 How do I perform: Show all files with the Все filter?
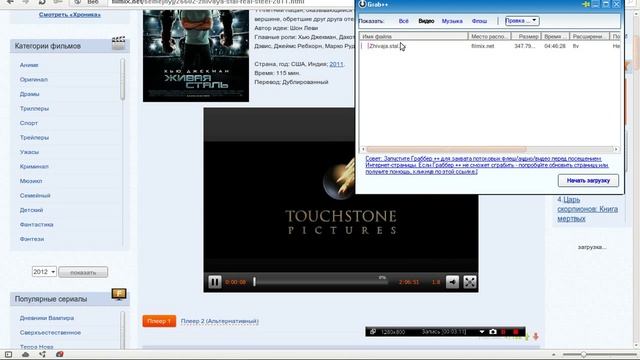tap(403, 21)
